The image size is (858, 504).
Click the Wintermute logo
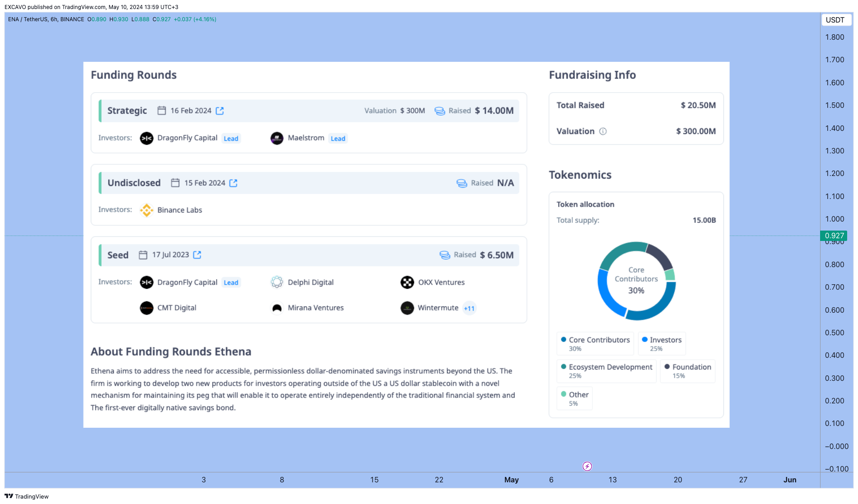click(407, 308)
